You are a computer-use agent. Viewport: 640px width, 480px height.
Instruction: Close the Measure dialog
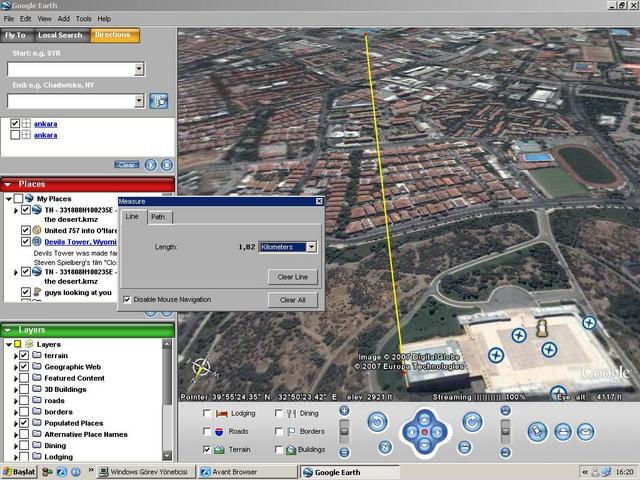pyautogui.click(x=319, y=201)
